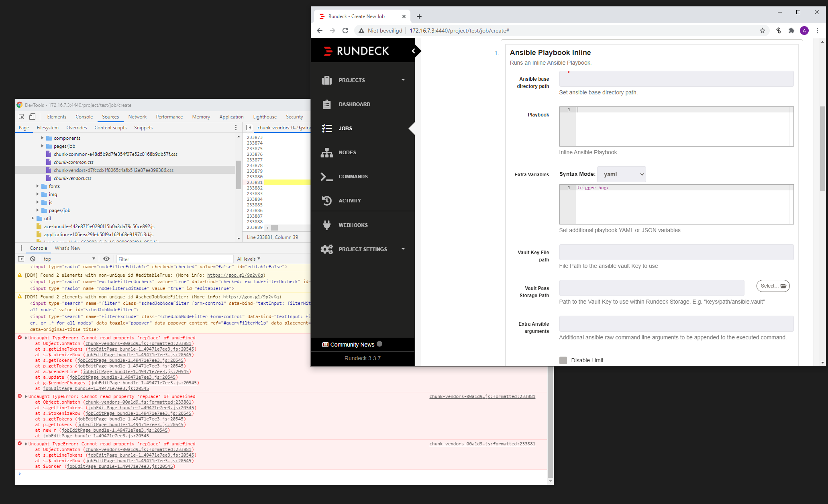This screenshot has width=828, height=504.
Task: Collapse the Rundeck sidebar with the chevron
Action: [414, 51]
